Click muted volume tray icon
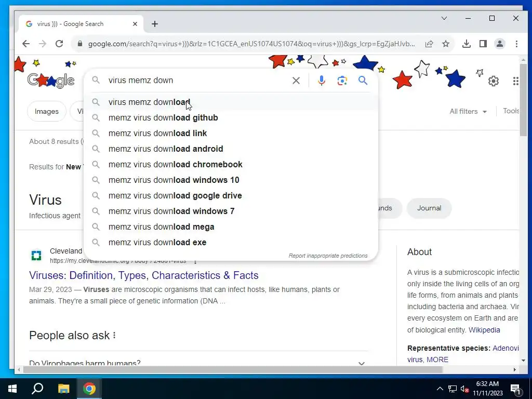 click(465, 389)
